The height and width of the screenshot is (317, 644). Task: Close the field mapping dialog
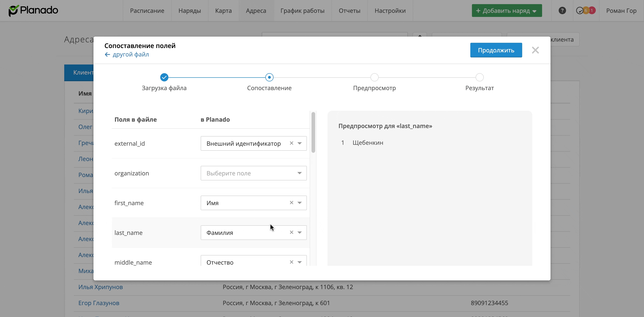pos(535,50)
